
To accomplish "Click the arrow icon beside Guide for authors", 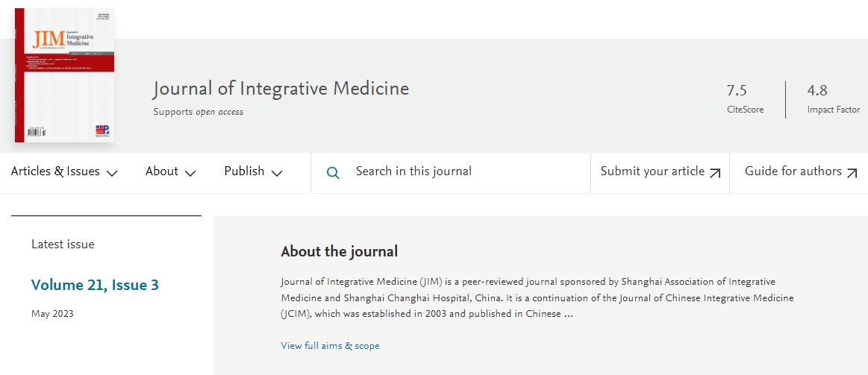I will (x=852, y=173).
